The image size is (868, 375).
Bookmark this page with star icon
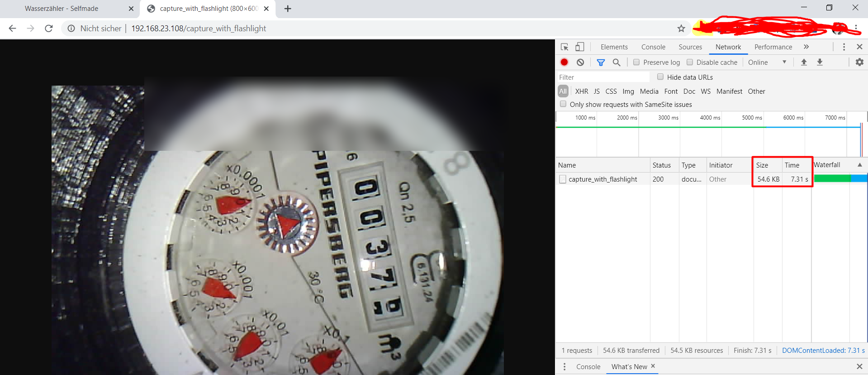pyautogui.click(x=681, y=29)
